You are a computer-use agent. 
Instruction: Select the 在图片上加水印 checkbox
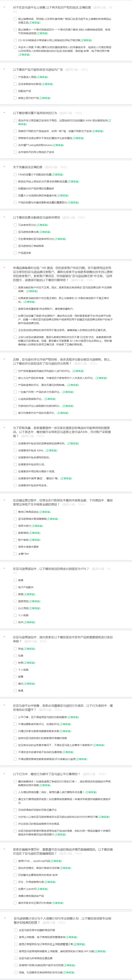pyautogui.click(x=16, y=889)
